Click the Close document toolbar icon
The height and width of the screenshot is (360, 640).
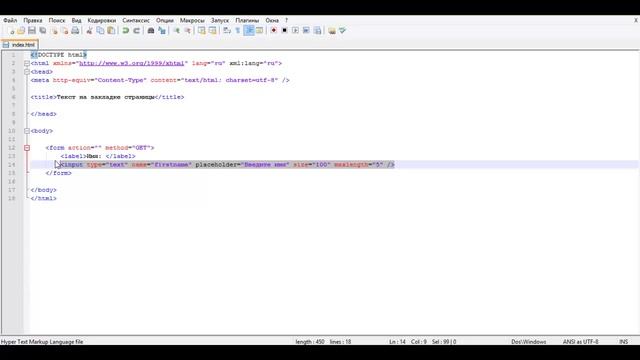point(54,31)
